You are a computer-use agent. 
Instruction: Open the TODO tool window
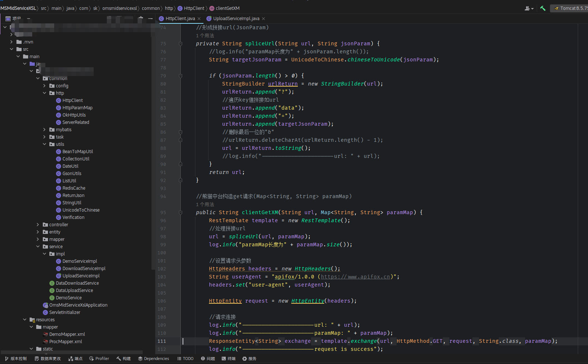pyautogui.click(x=186, y=359)
